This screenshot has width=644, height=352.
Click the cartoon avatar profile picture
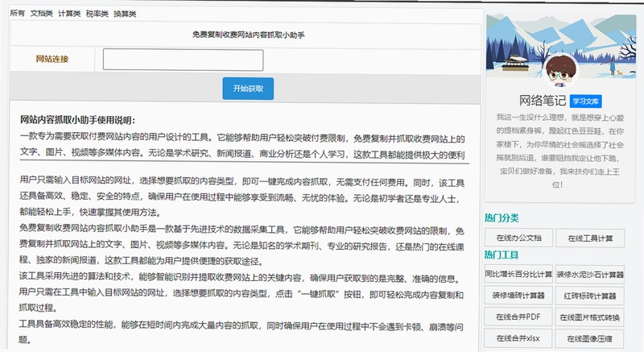click(560, 71)
